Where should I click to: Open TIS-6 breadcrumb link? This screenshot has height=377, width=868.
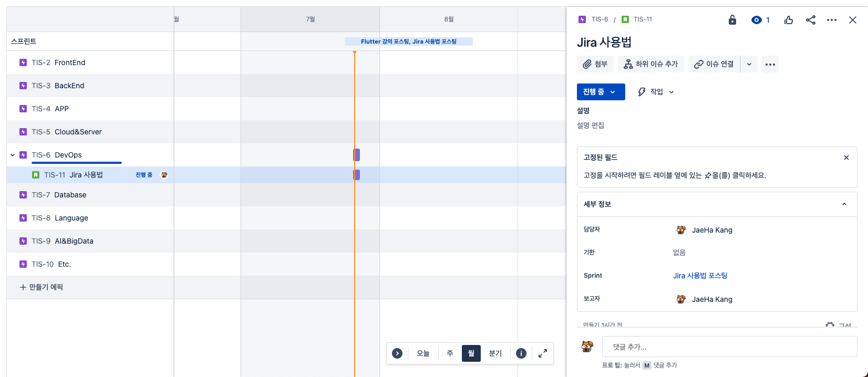coord(600,19)
